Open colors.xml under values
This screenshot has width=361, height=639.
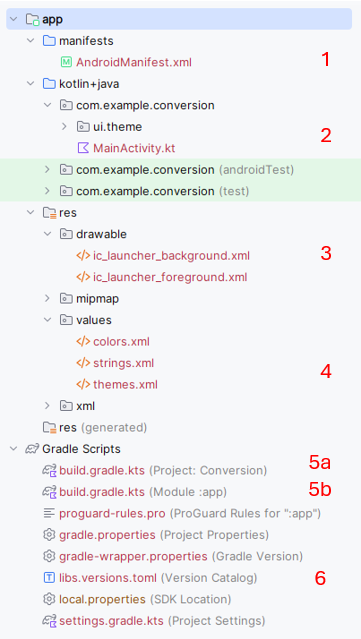(x=121, y=342)
